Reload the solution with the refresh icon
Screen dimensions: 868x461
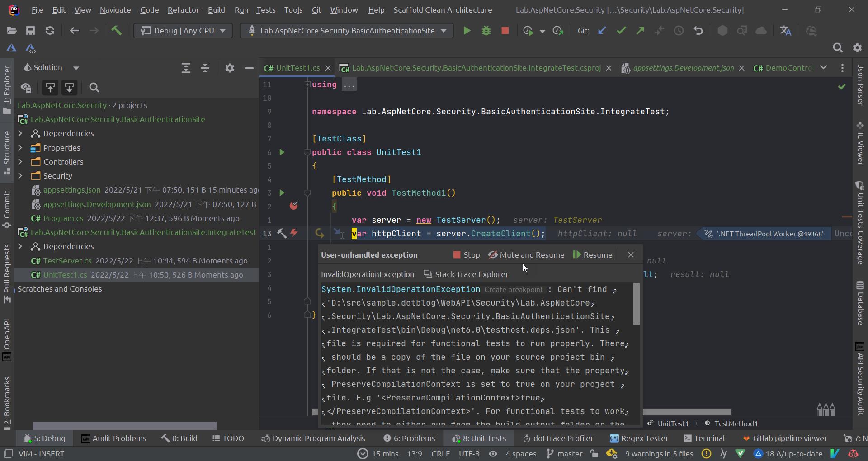click(x=50, y=30)
